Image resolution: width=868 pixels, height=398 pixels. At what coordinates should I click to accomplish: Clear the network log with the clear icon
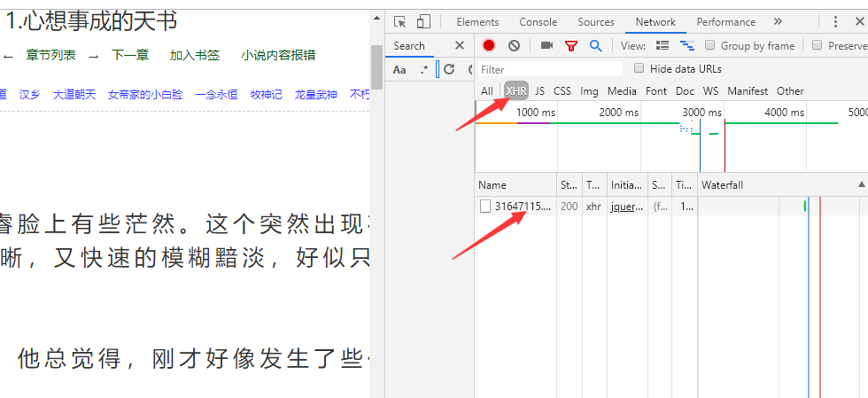(515, 45)
